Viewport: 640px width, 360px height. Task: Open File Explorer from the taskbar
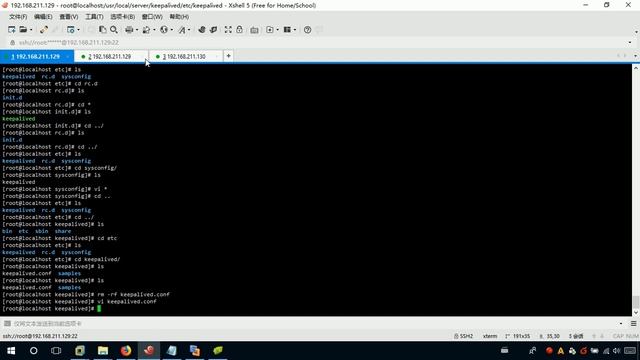(x=103, y=351)
